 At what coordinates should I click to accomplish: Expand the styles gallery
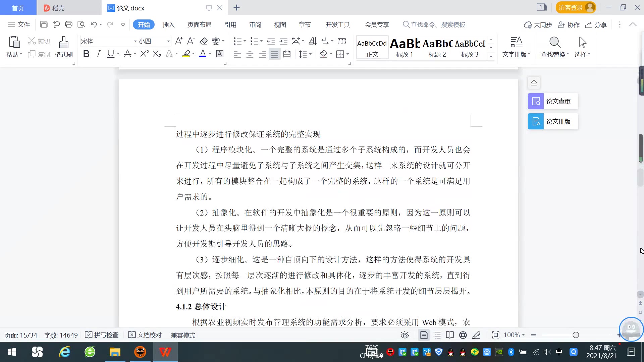[x=491, y=56]
